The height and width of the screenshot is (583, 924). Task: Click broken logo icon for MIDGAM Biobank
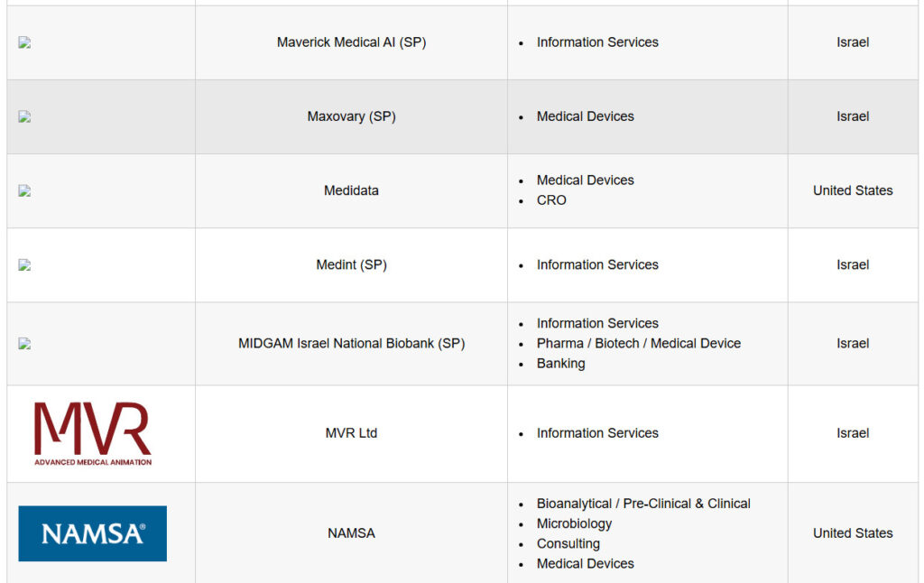(x=24, y=344)
